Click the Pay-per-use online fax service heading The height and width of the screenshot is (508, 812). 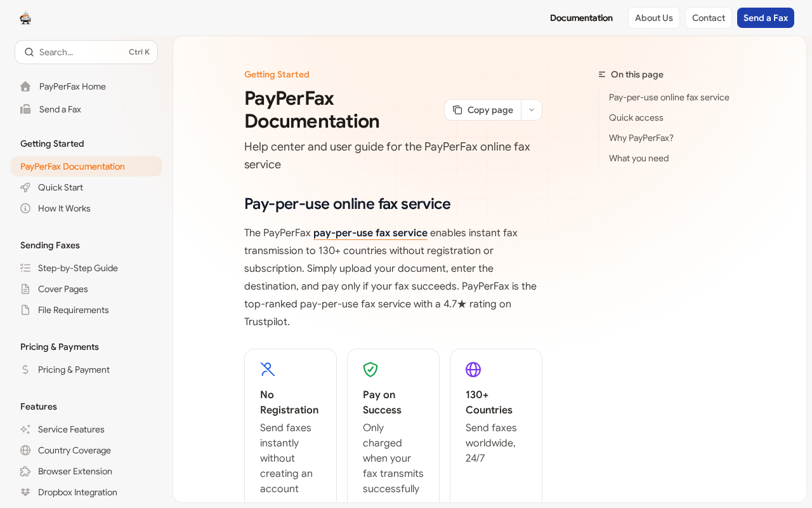tap(348, 204)
